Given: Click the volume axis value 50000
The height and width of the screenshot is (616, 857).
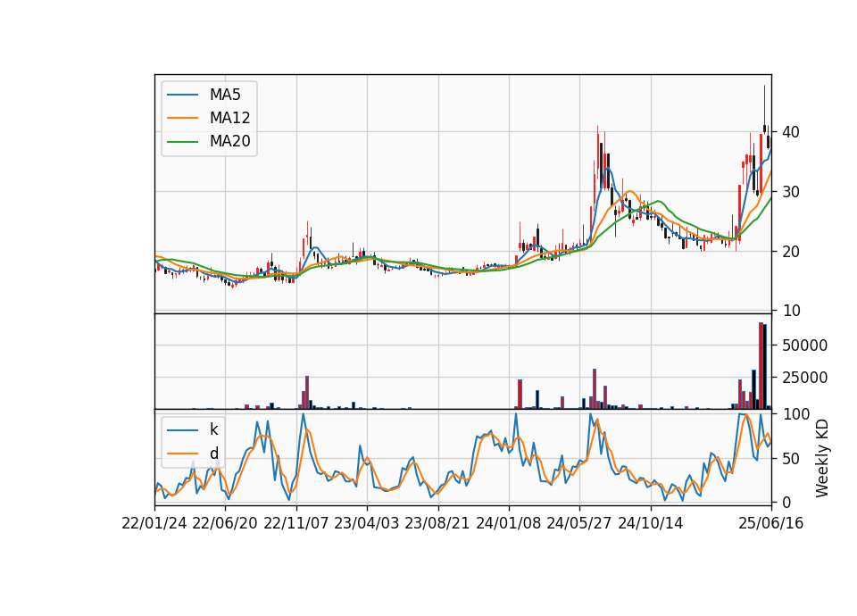Looking at the screenshot, I should tap(804, 345).
